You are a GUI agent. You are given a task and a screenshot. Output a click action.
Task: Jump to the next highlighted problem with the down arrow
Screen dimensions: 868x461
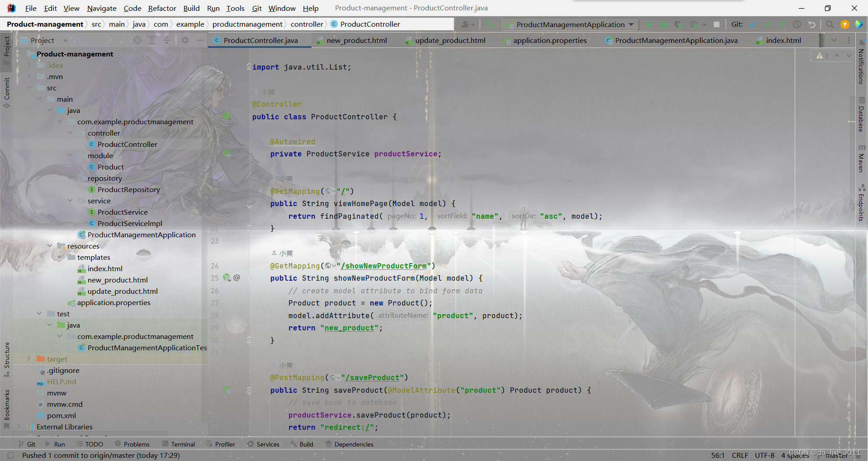tap(849, 56)
